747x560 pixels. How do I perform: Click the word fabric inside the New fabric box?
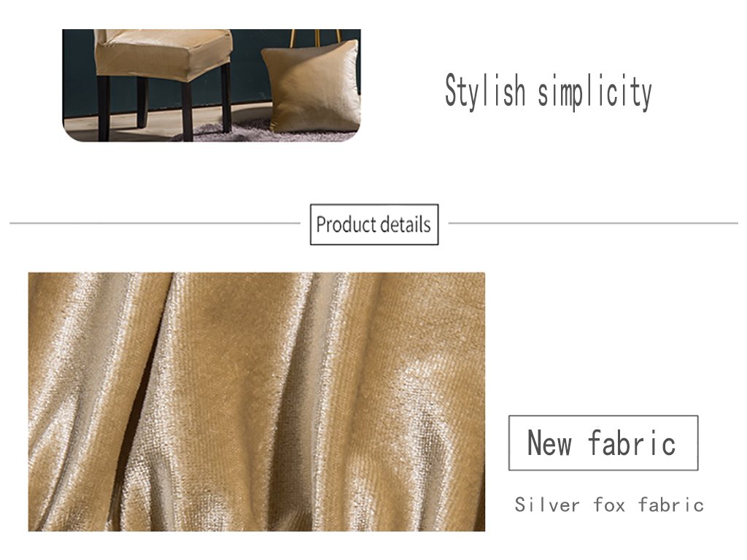[x=632, y=443]
